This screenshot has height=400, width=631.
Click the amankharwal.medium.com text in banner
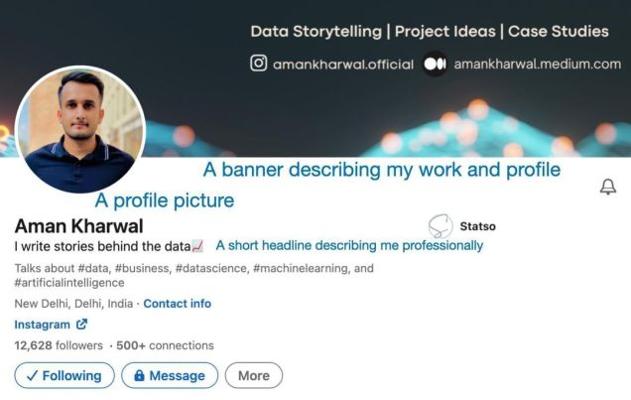pyautogui.click(x=537, y=63)
